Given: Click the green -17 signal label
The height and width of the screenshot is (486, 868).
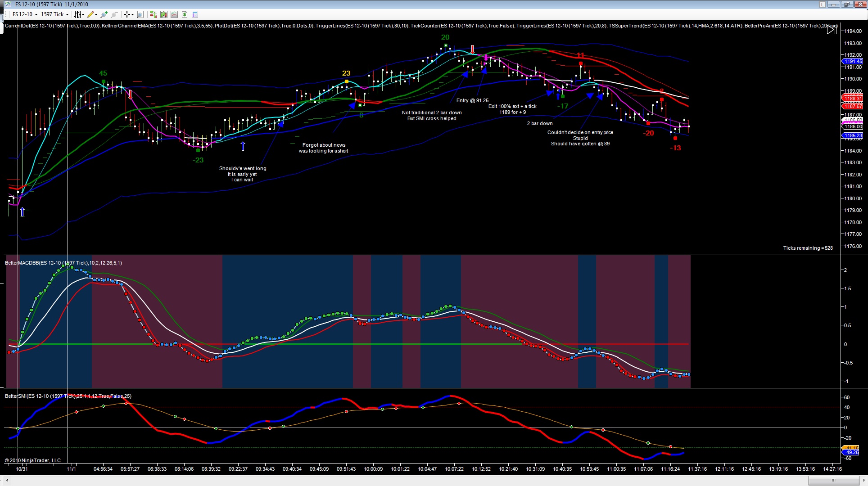Looking at the screenshot, I should click(x=563, y=107).
